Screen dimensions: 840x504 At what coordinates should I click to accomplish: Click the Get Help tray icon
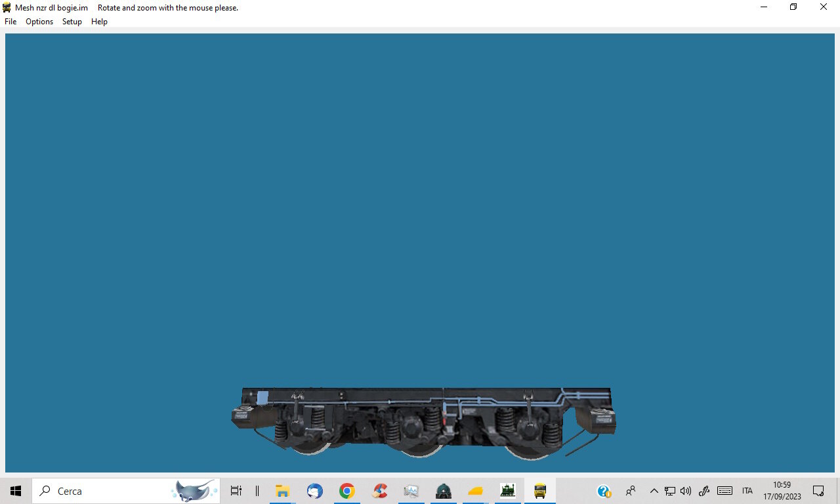604,491
